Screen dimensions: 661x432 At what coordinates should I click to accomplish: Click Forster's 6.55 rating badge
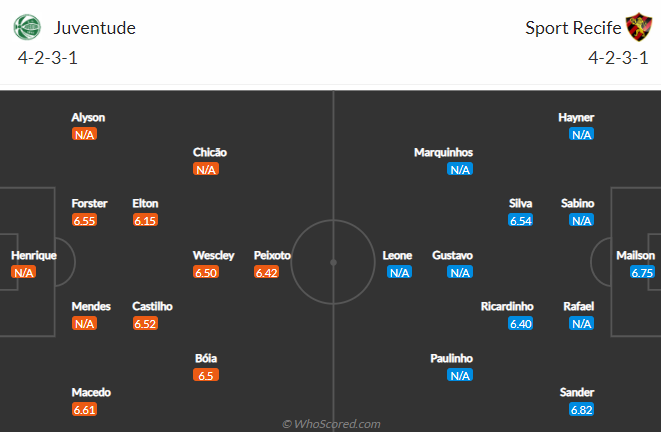pos(84,220)
